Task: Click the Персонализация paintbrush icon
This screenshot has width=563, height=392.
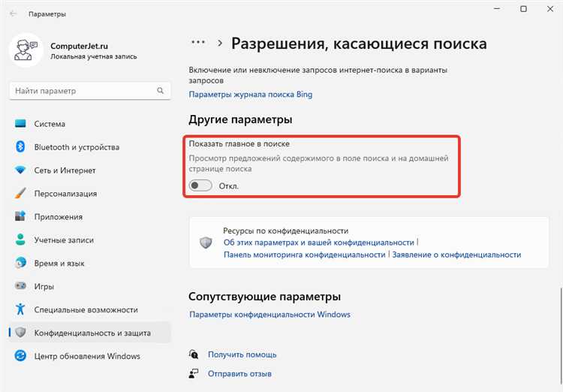Action: (20, 193)
